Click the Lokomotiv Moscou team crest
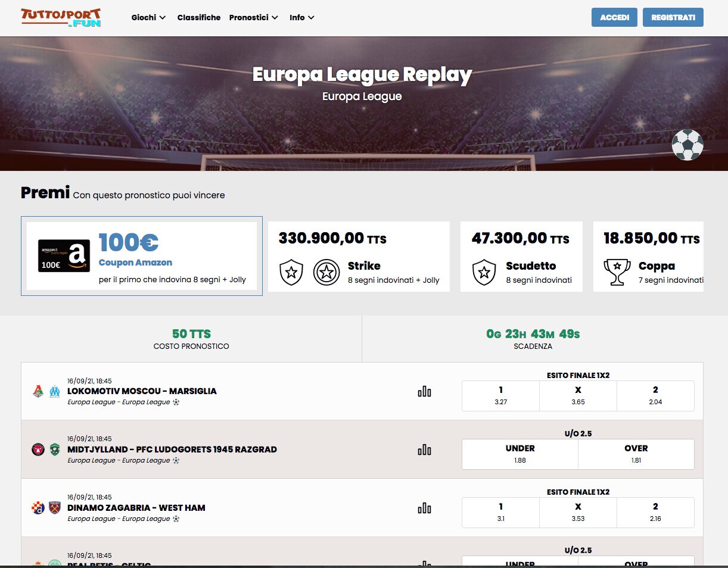This screenshot has width=728, height=568. (x=38, y=391)
